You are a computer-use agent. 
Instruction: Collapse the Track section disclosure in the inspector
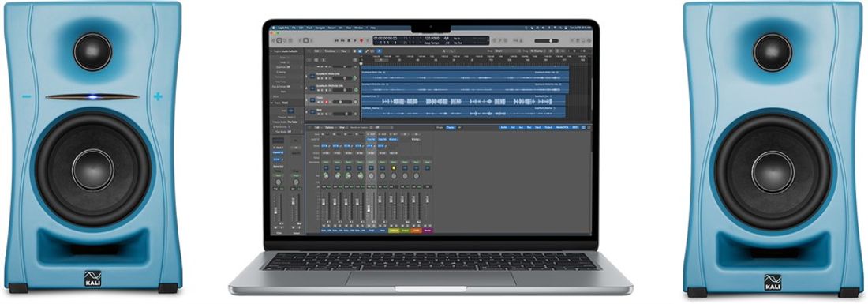pyautogui.click(x=271, y=103)
